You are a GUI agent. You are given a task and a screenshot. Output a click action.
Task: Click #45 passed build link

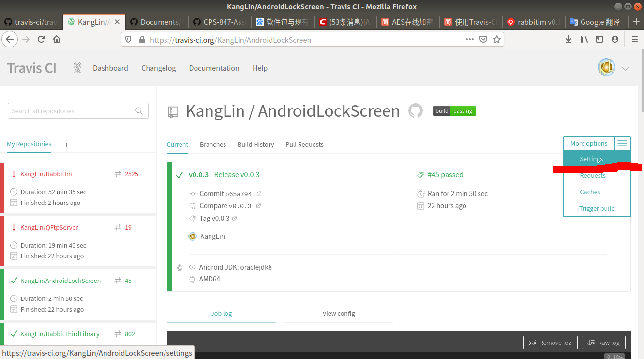445,174
